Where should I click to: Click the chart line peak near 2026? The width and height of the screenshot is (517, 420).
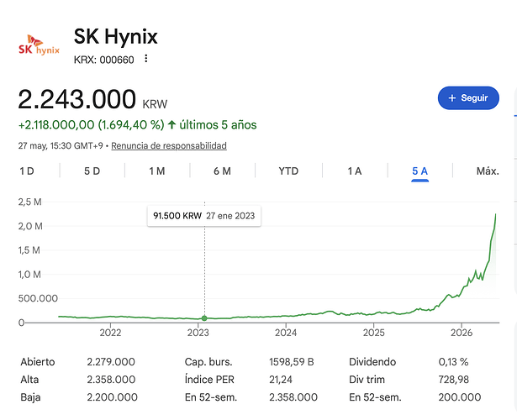[x=496, y=214]
